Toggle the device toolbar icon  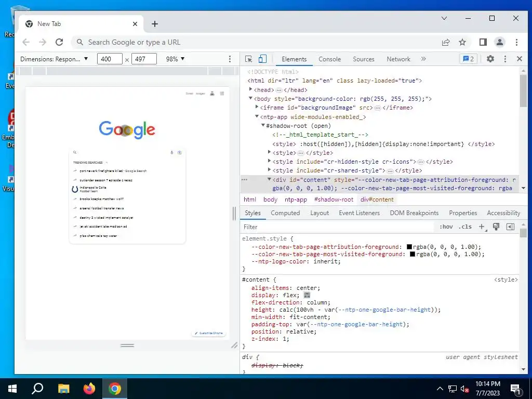pos(262,59)
